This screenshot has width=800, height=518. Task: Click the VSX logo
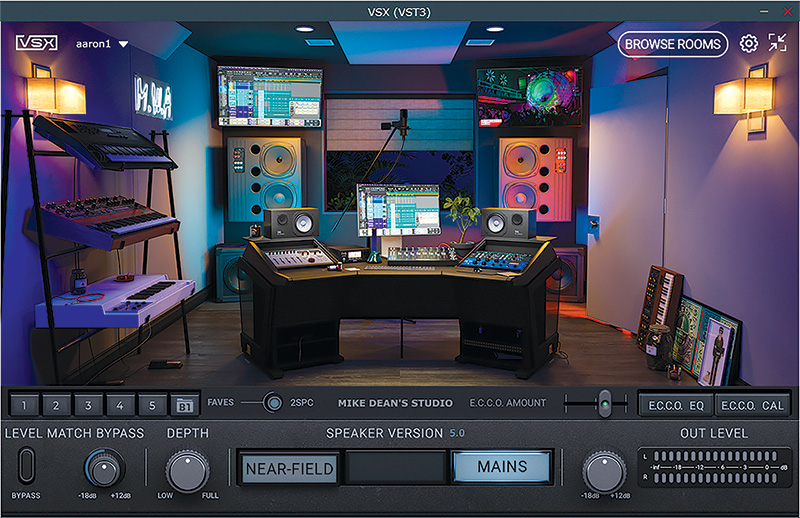(36, 43)
